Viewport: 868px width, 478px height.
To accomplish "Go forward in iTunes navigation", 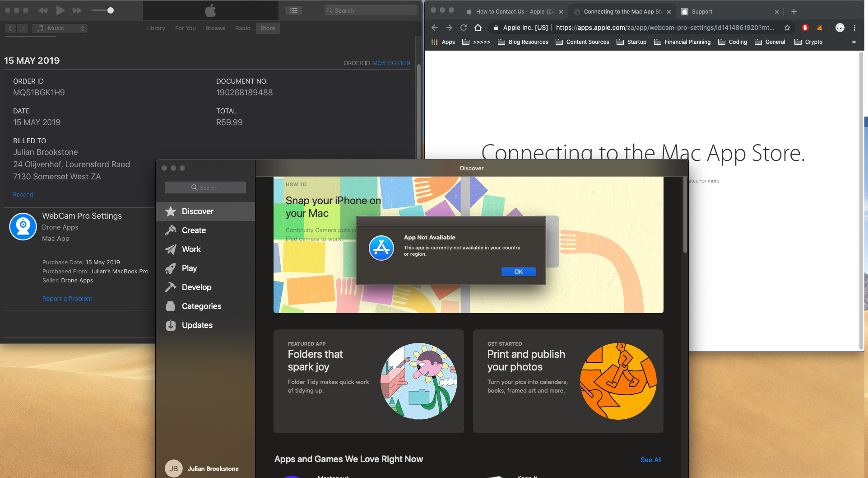I will click(23, 28).
